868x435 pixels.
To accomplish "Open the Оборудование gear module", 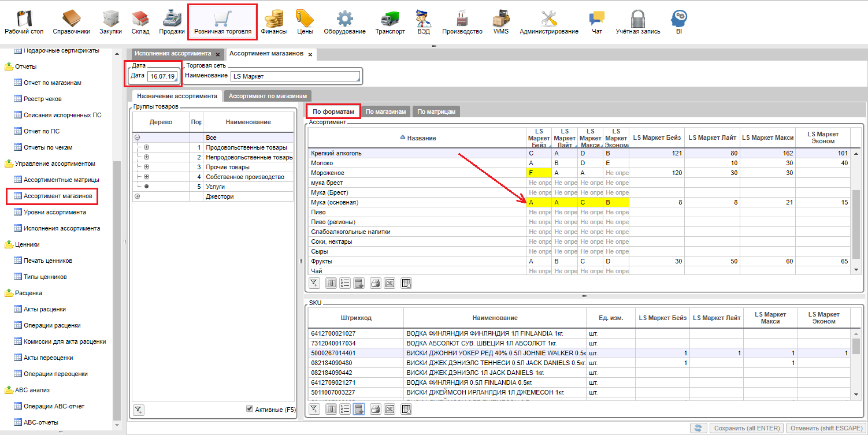I will [x=344, y=22].
